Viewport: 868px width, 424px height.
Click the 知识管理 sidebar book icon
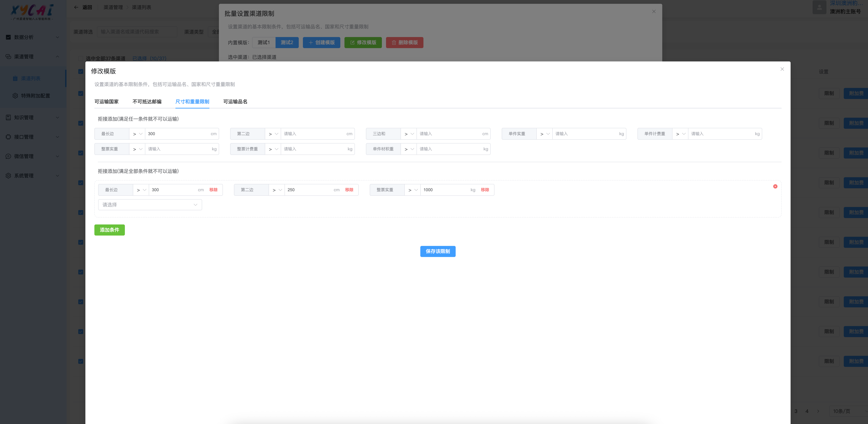[x=8, y=117]
